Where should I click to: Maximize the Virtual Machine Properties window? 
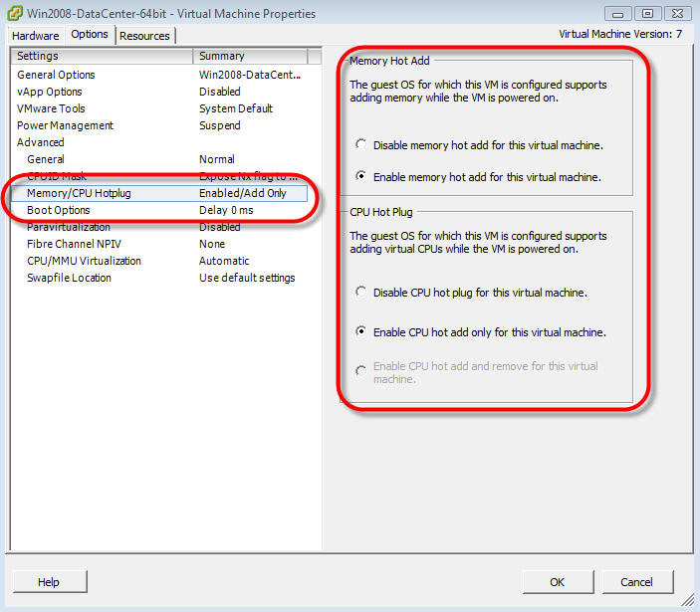(x=648, y=14)
